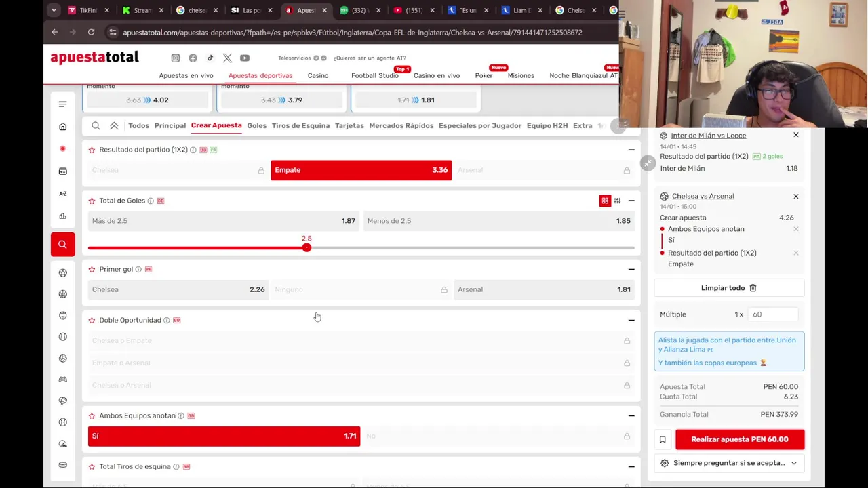The image size is (868, 488).
Task: Switch Total de Goles to slider view icon
Action: click(x=617, y=201)
